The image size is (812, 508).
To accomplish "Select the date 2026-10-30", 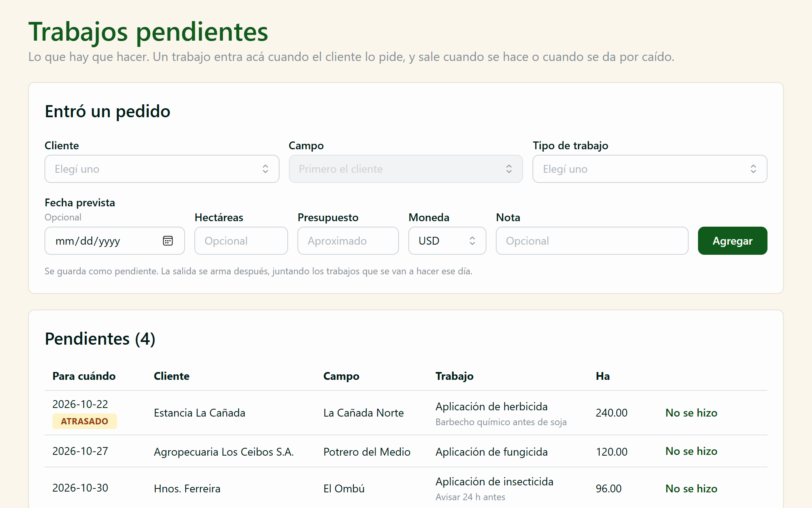I will 80,488.
